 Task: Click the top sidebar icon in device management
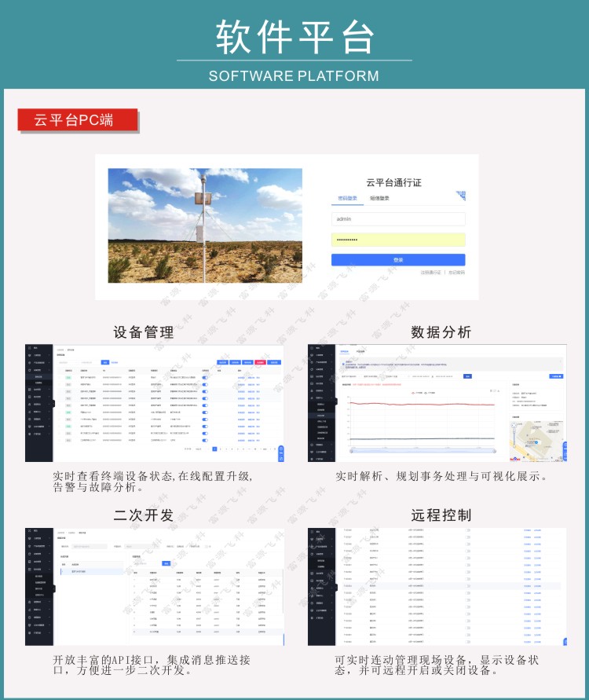(29, 347)
